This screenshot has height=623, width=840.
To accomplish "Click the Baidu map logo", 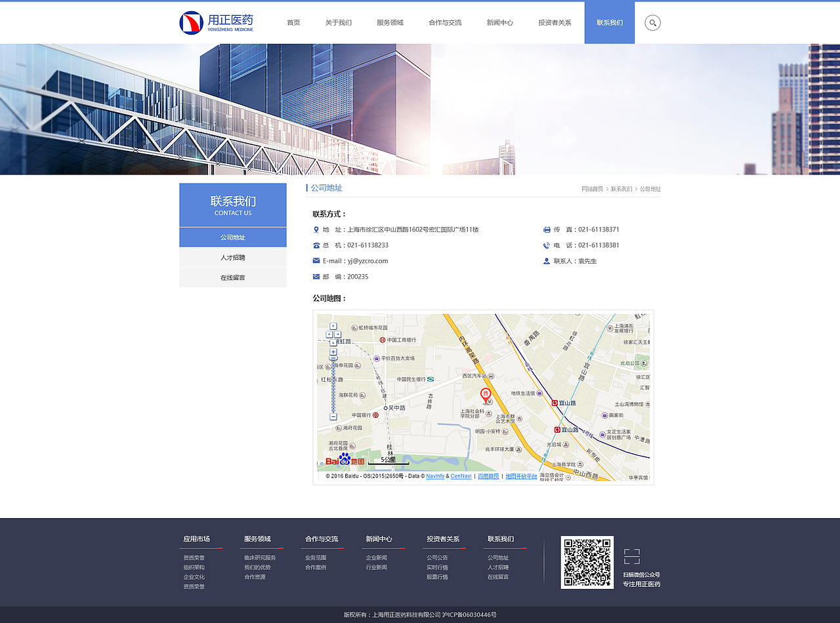I will 345,460.
